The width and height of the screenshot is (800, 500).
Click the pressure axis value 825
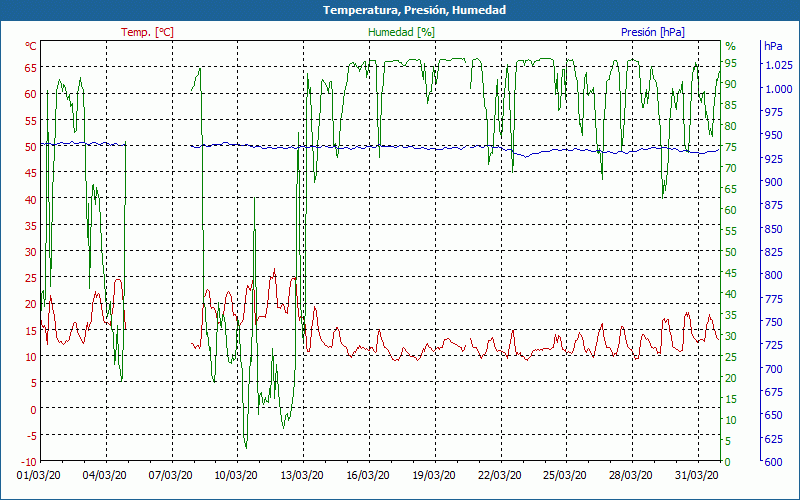tap(772, 252)
